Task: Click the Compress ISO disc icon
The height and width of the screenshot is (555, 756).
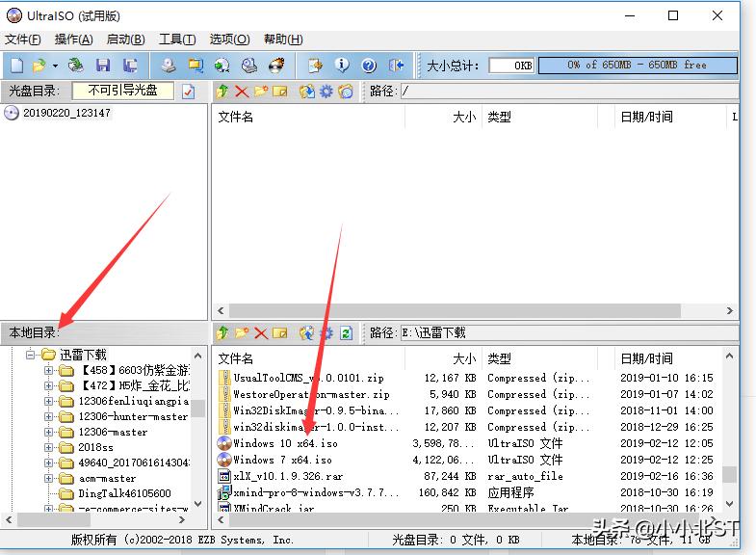Action: pos(222,66)
